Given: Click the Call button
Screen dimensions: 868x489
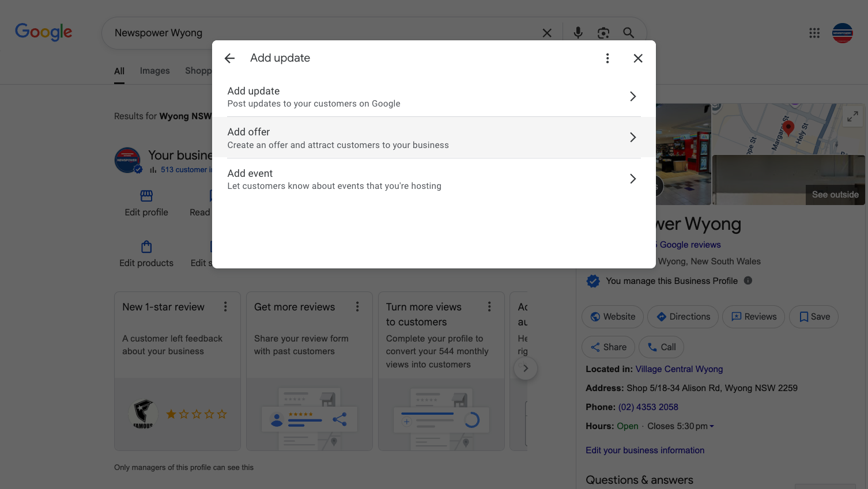Looking at the screenshot, I should pos(662,347).
